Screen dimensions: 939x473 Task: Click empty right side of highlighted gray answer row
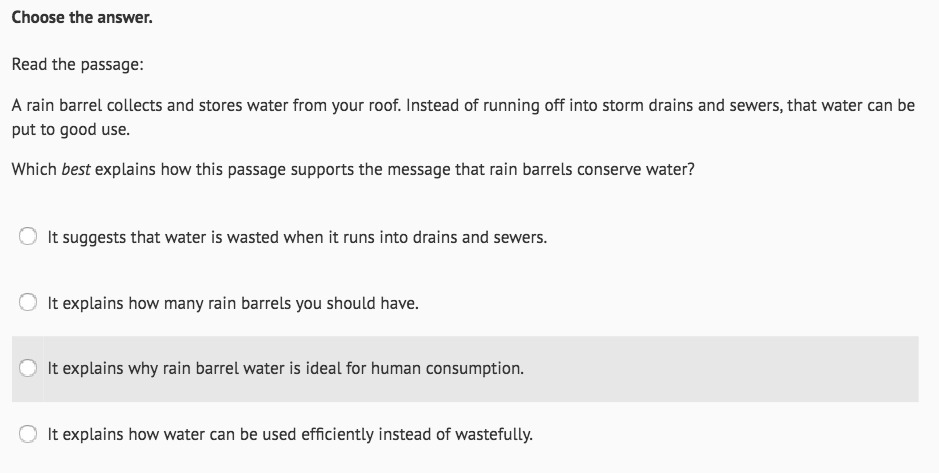click(x=750, y=368)
